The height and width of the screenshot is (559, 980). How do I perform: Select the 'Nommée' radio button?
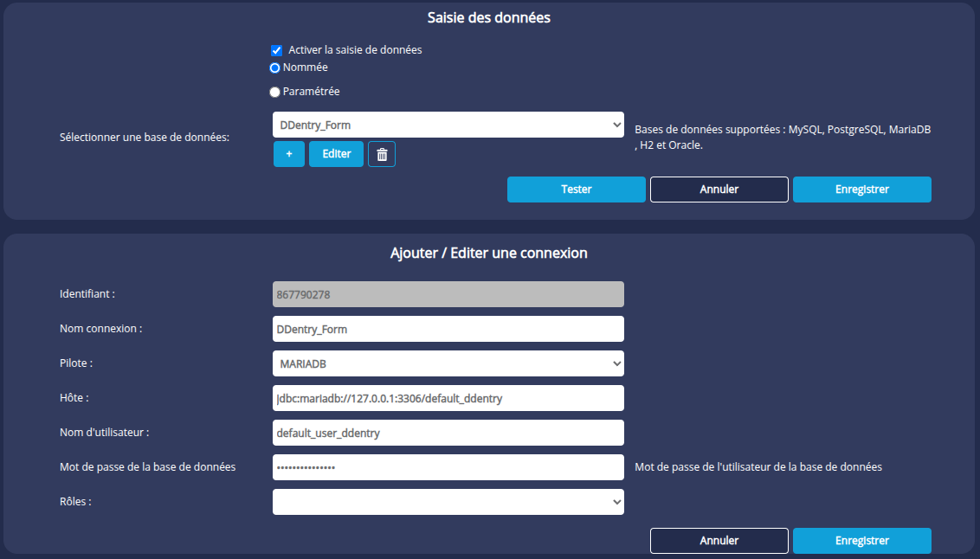[x=275, y=67]
